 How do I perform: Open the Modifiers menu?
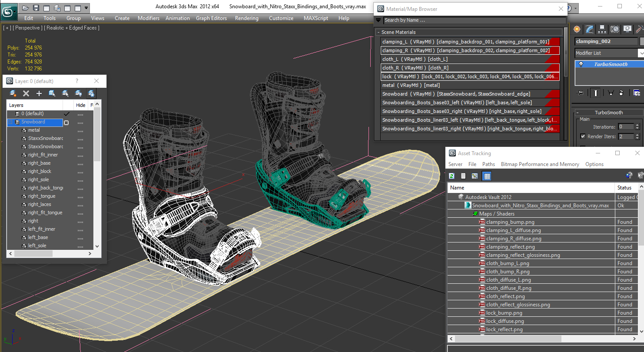click(x=149, y=18)
